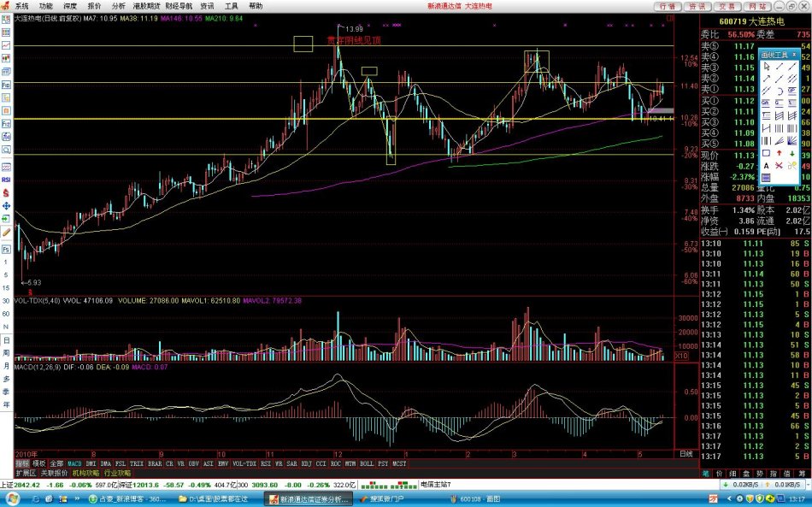Select the BOLL indicator tab
The height and width of the screenshot is (507, 812).
[365, 463]
